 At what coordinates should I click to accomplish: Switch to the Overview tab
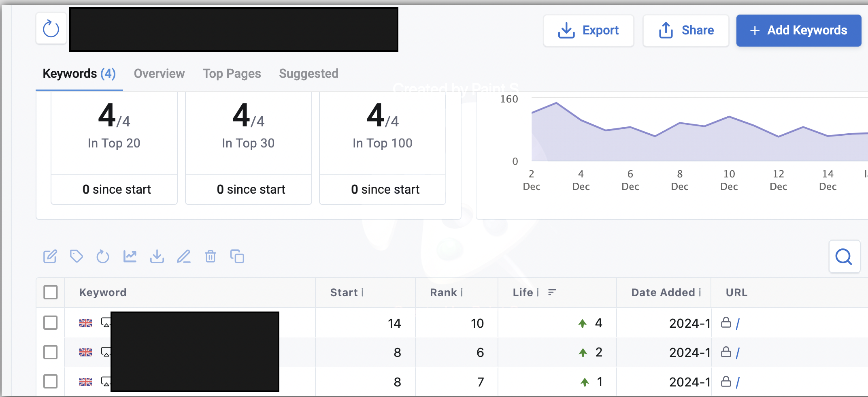pos(159,73)
